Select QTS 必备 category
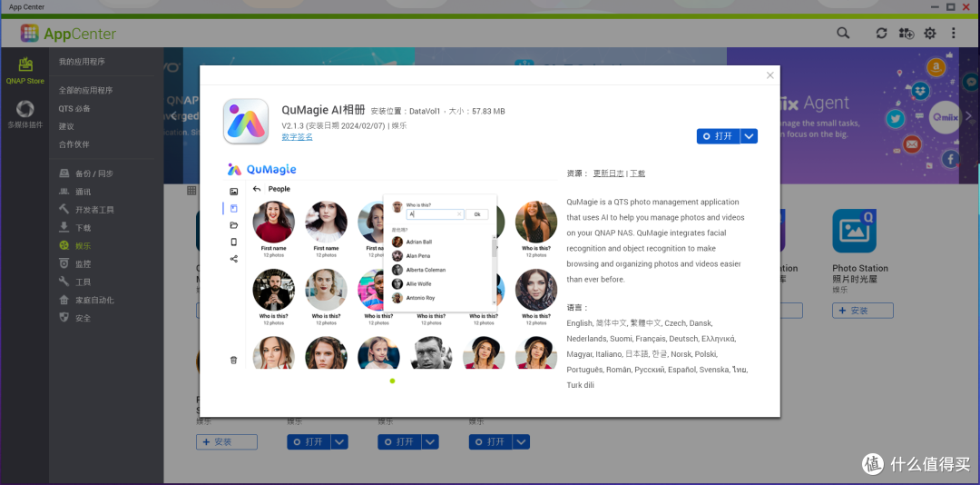The image size is (980, 485). point(74,109)
